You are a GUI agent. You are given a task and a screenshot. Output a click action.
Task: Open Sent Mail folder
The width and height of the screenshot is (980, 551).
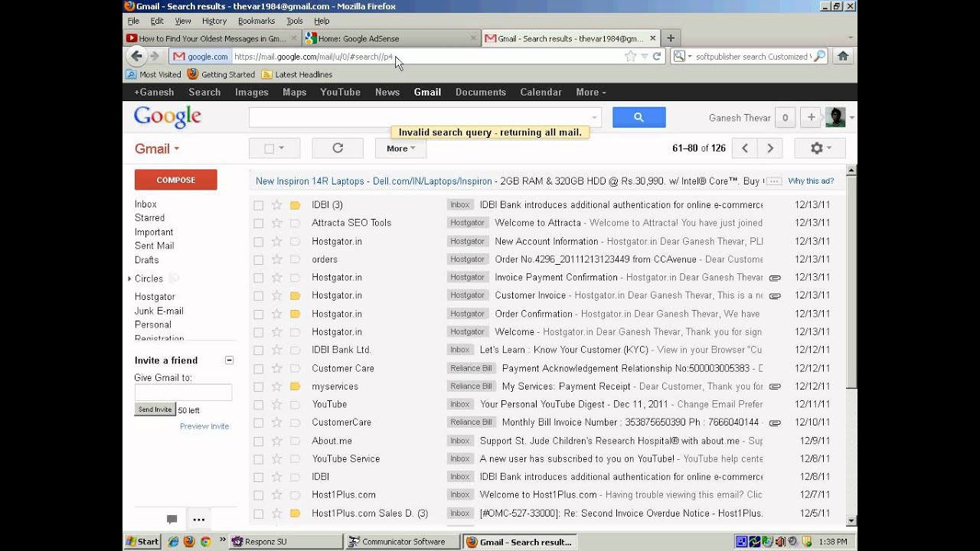(x=154, y=246)
